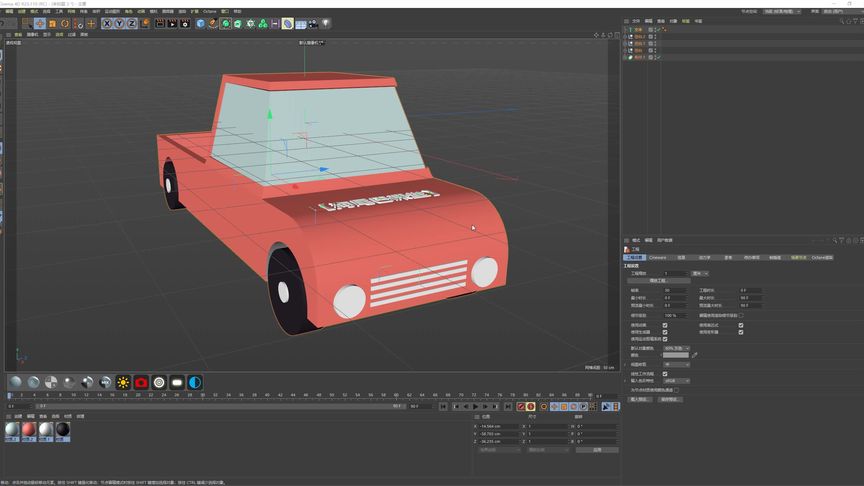The image size is (864, 486).
Task: Click the Z axis lock icon
Action: pos(131,23)
